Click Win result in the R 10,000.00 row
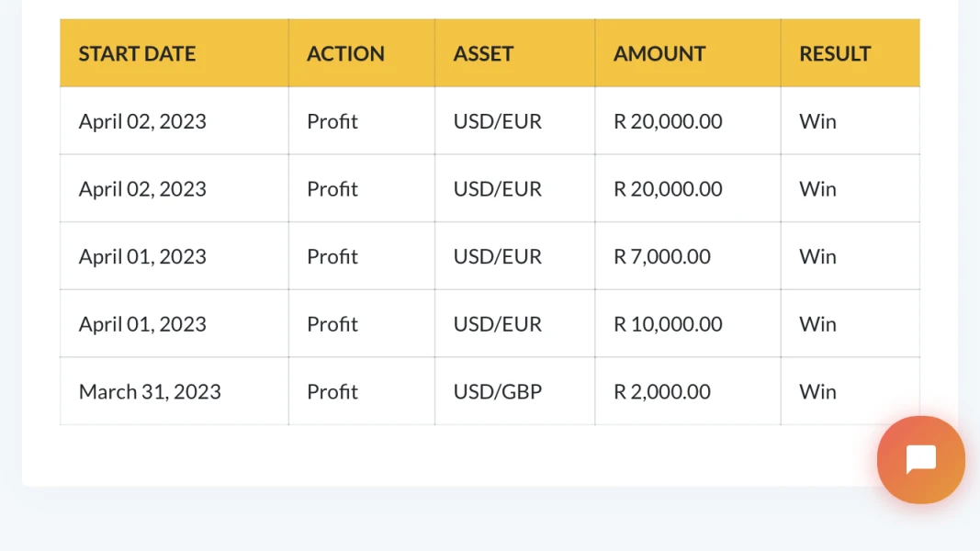The width and height of the screenshot is (980, 551). (817, 324)
